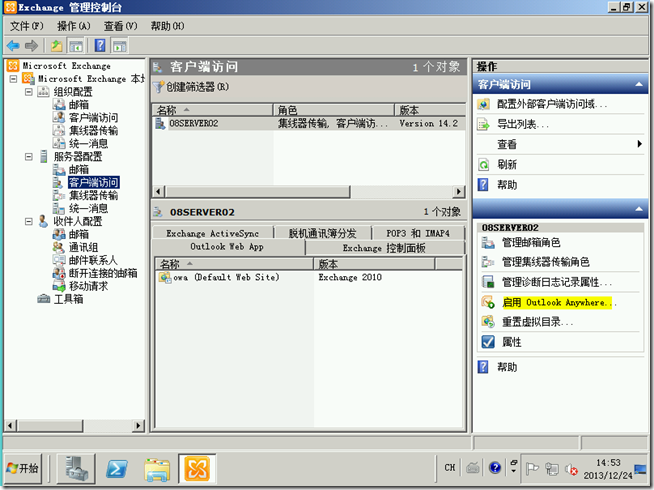Viewport: 654px width, 490px height.
Task: Click the 08SERVER02 server row icon
Action: [161, 123]
